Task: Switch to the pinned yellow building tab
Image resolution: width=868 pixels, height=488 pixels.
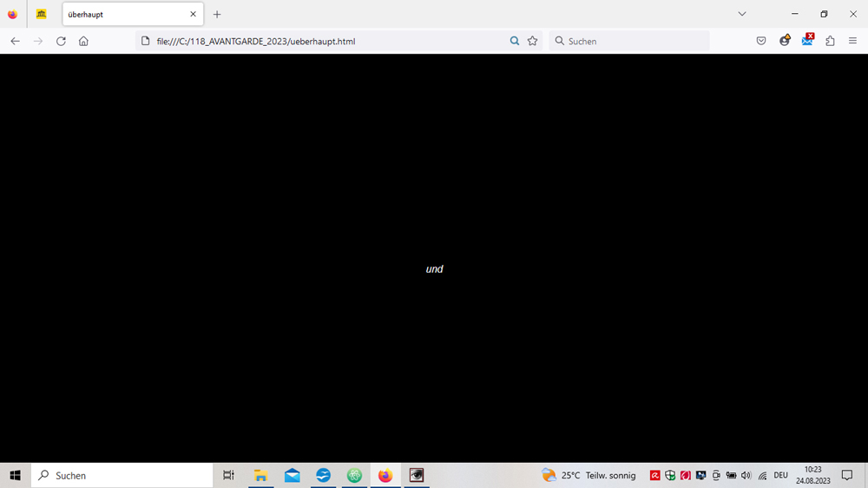Action: 41,15
